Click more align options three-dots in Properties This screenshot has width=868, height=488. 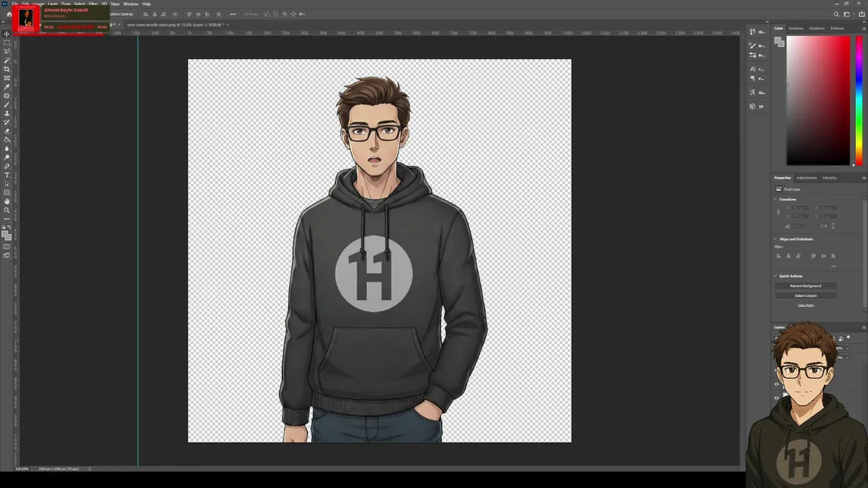coord(834,266)
